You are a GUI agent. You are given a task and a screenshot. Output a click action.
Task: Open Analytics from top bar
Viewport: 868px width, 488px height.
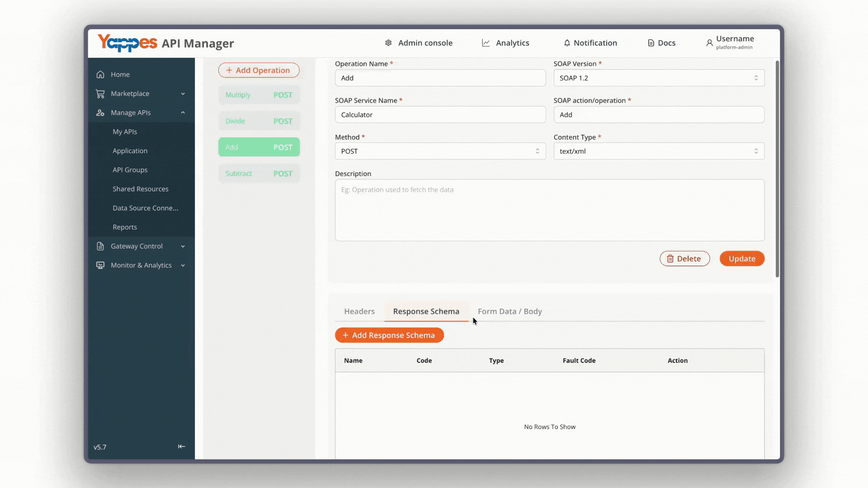(x=505, y=43)
